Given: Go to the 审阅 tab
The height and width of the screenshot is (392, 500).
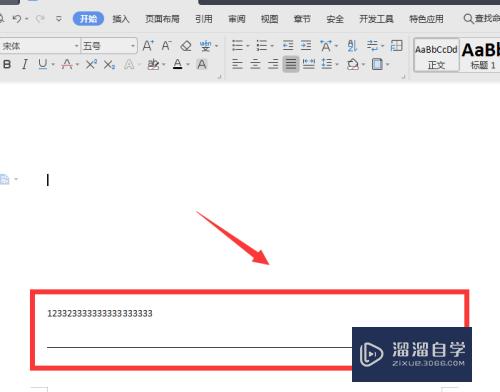Looking at the screenshot, I should [x=236, y=19].
